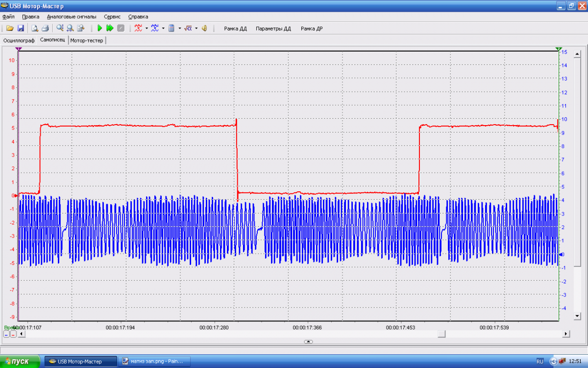Image resolution: width=588 pixels, height=368 pixels.
Task: Open print preview from the toolbar
Action: coord(35,28)
